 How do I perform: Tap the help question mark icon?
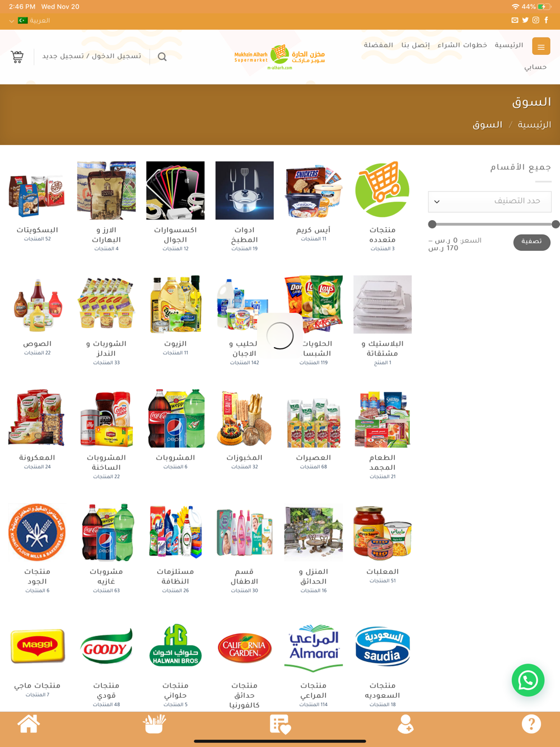(531, 723)
